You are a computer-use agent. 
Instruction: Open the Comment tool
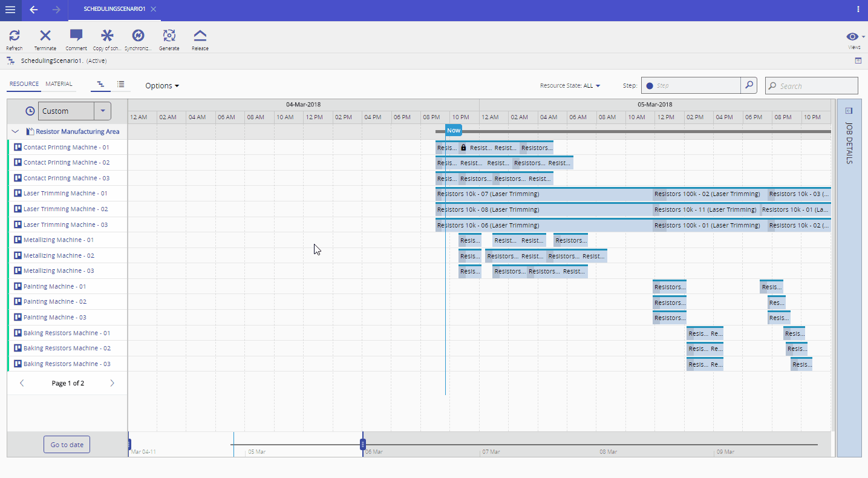[76, 36]
